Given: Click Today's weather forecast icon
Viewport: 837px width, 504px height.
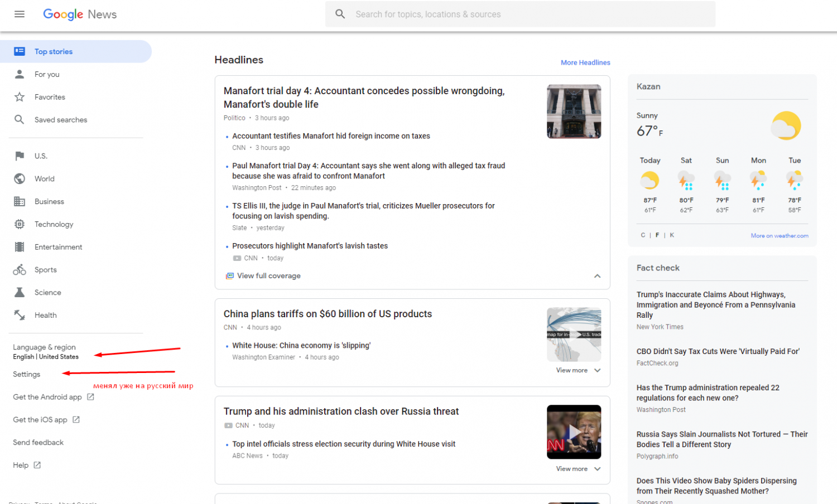Looking at the screenshot, I should pyautogui.click(x=650, y=181).
